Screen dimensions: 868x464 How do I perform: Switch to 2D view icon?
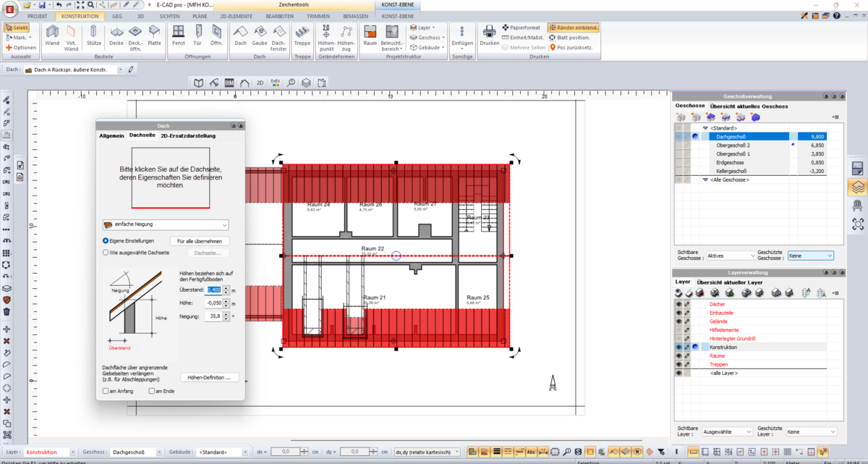point(260,83)
